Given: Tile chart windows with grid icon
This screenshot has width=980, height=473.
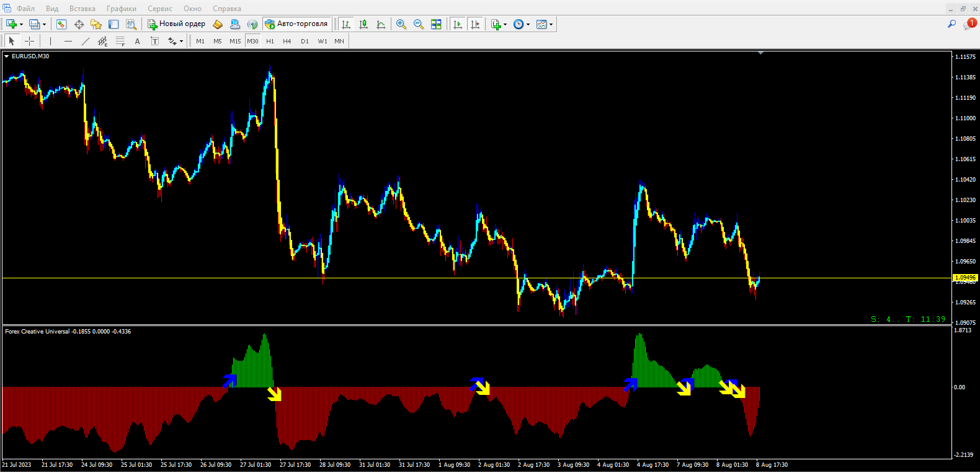Looking at the screenshot, I should click(436, 24).
